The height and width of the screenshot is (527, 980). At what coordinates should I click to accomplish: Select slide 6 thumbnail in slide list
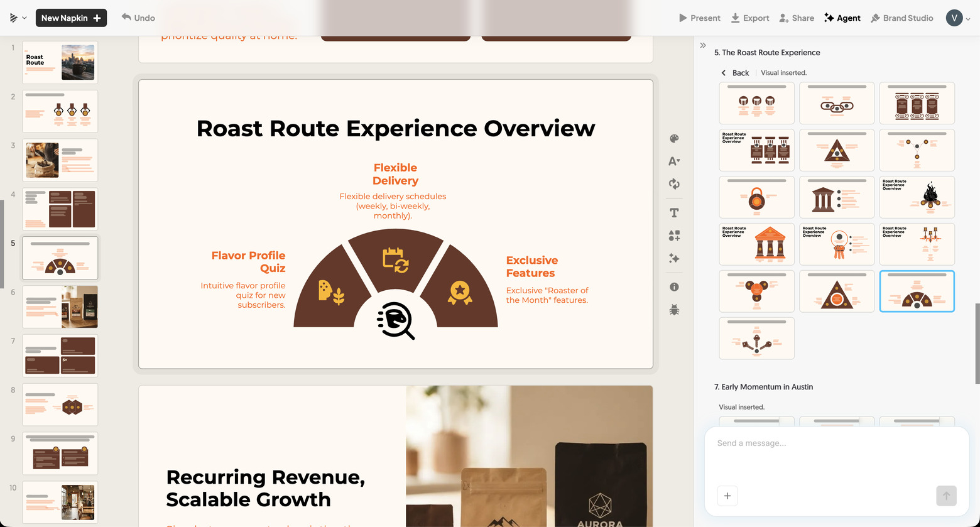pyautogui.click(x=60, y=307)
